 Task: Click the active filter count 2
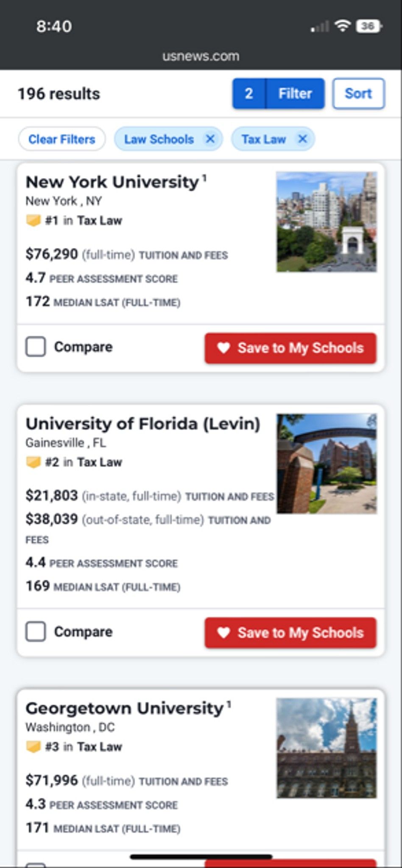pyautogui.click(x=249, y=93)
